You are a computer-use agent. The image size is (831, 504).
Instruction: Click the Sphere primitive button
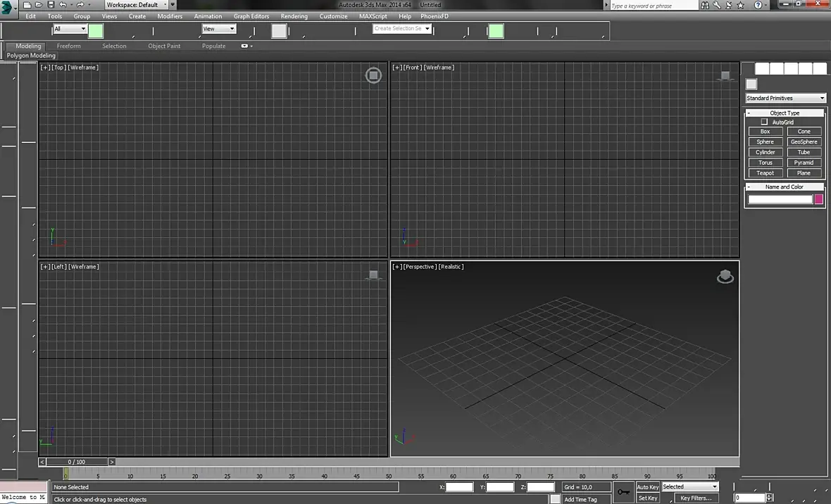tap(766, 142)
